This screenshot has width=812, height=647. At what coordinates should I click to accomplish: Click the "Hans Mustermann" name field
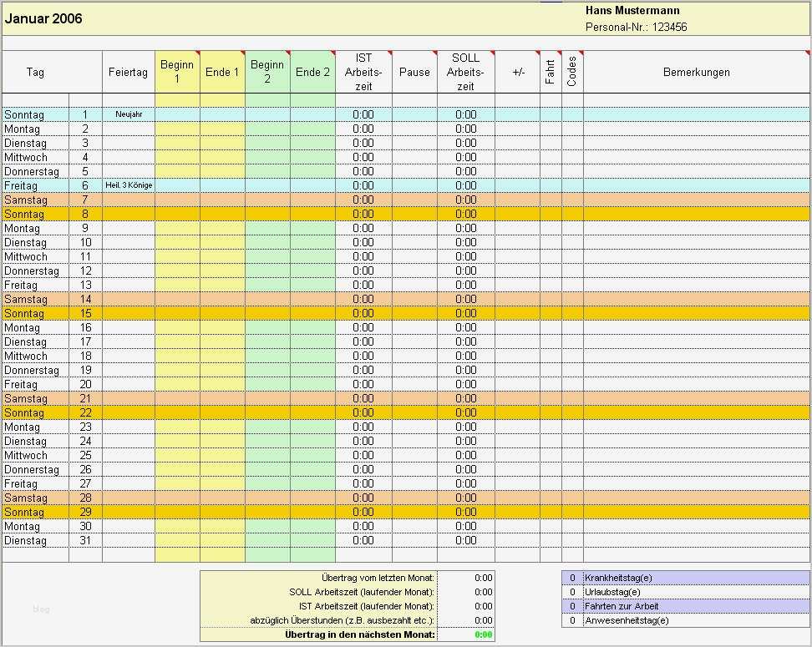[632, 10]
